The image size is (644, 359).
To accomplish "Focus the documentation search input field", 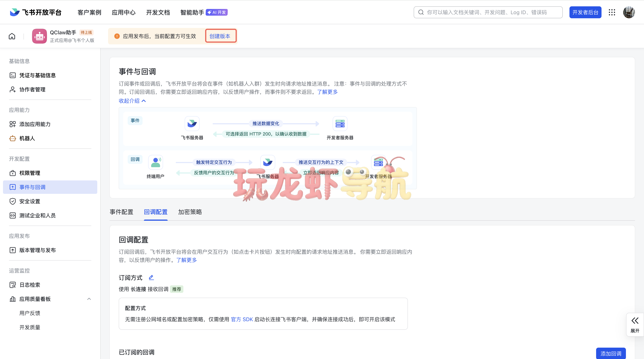I will click(488, 12).
